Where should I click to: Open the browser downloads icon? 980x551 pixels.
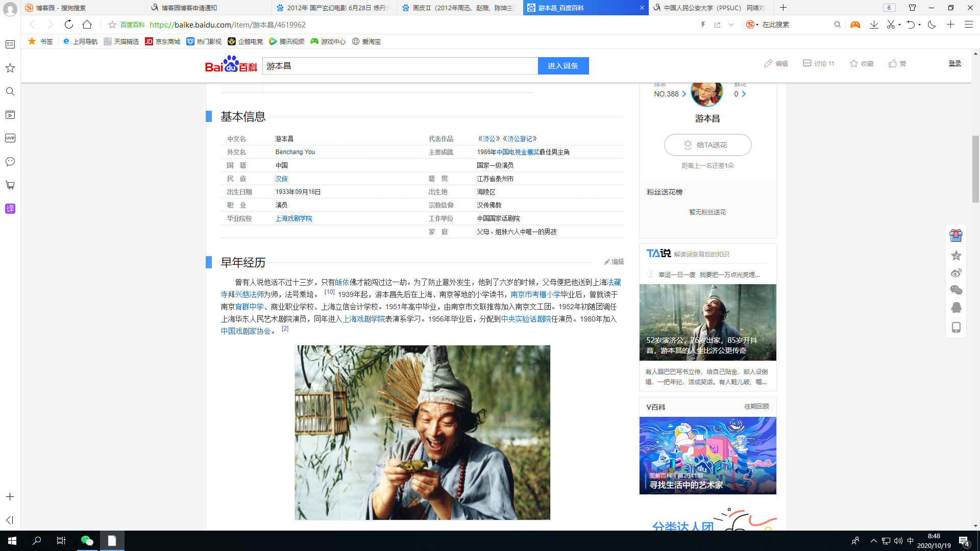coord(874,24)
